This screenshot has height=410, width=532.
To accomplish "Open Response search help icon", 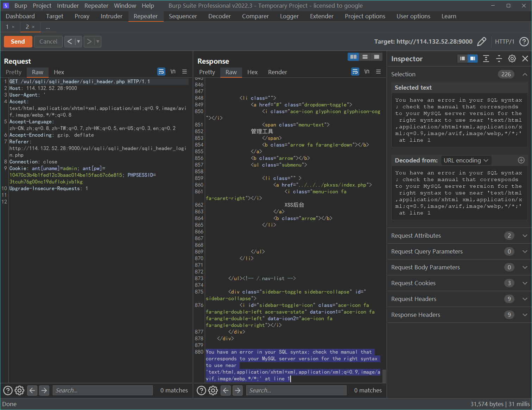I will point(201,390).
